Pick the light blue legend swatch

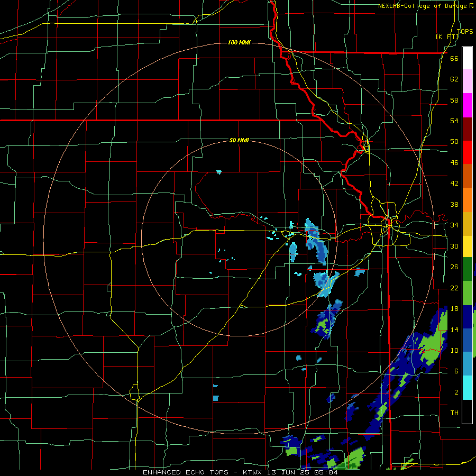tap(467, 364)
